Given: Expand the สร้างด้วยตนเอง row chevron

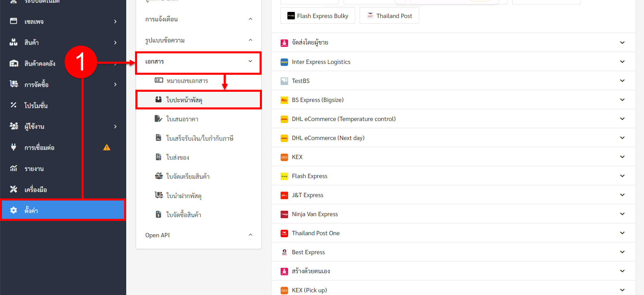Looking at the screenshot, I should (622, 271).
